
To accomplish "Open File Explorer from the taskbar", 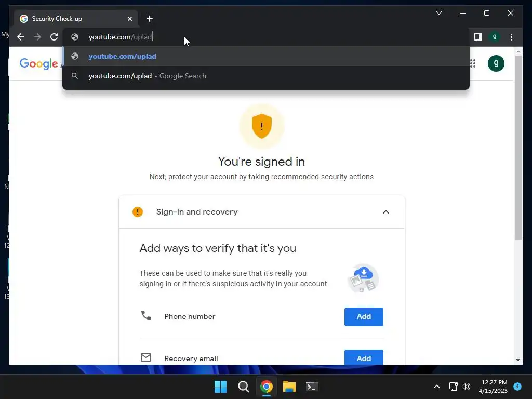I will pyautogui.click(x=289, y=387).
